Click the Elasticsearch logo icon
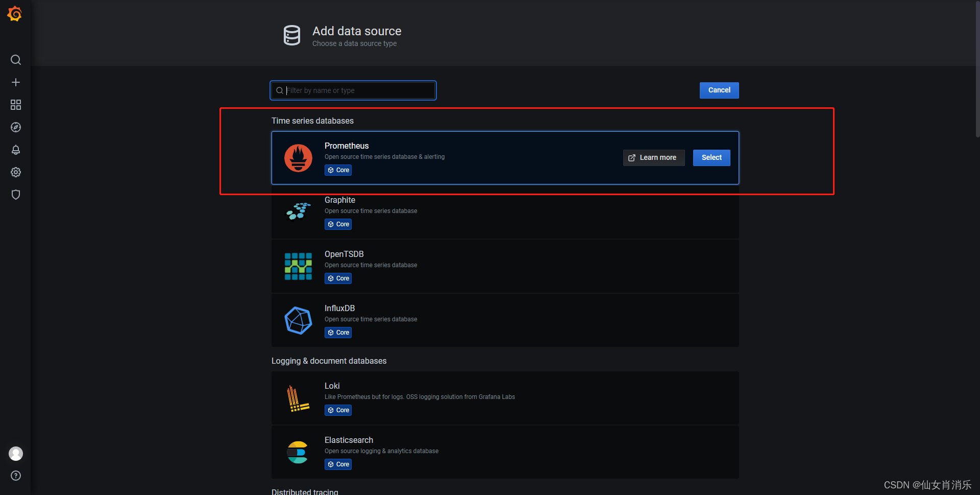The height and width of the screenshot is (495, 980). point(297,452)
